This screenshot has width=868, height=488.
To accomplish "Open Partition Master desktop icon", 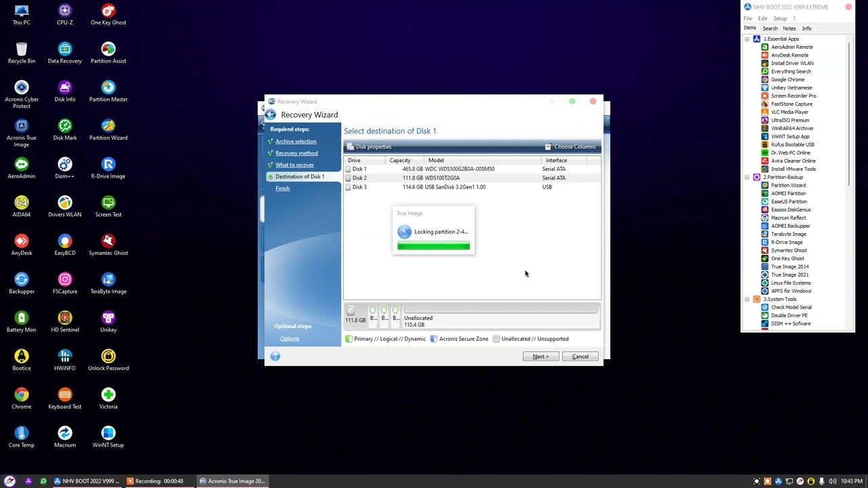I will (x=108, y=91).
